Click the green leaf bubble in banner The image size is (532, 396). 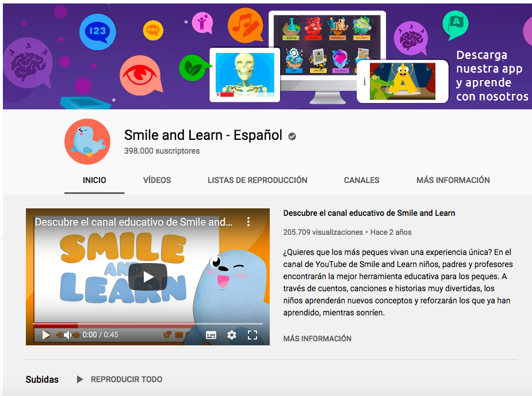click(193, 68)
